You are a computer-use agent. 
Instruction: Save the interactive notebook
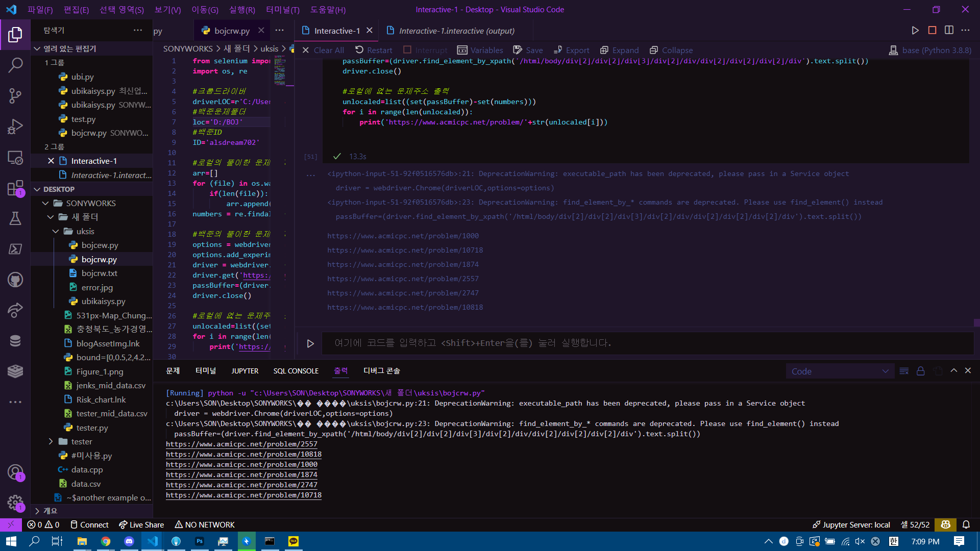click(528, 50)
